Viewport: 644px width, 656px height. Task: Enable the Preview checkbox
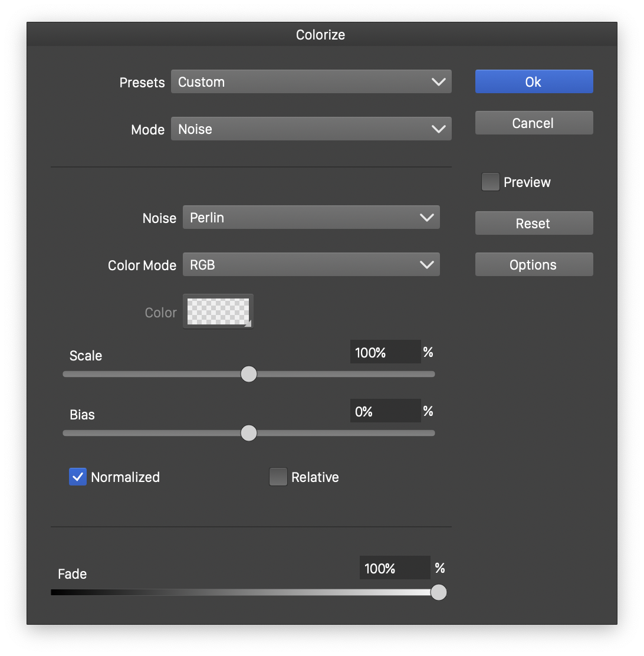[x=491, y=182]
